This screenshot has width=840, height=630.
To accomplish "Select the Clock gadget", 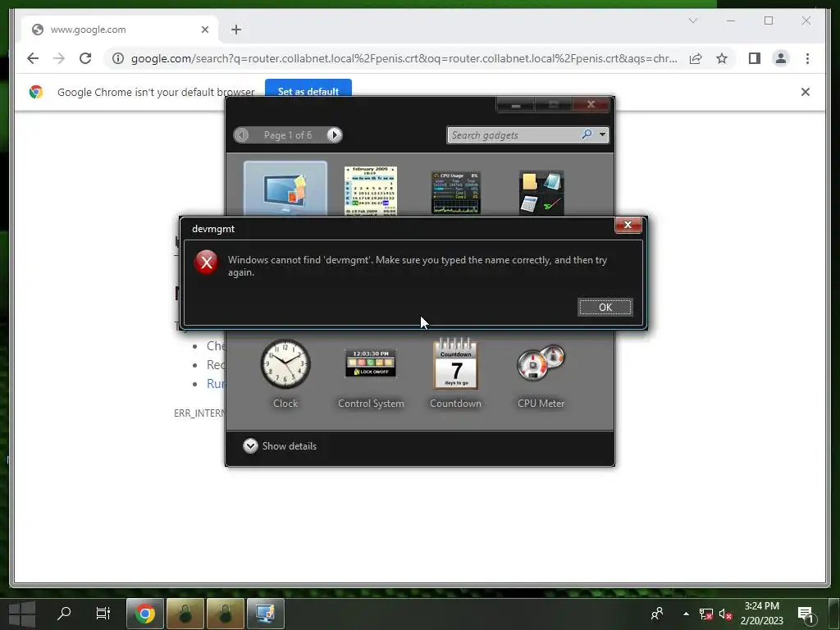I will (x=285, y=373).
